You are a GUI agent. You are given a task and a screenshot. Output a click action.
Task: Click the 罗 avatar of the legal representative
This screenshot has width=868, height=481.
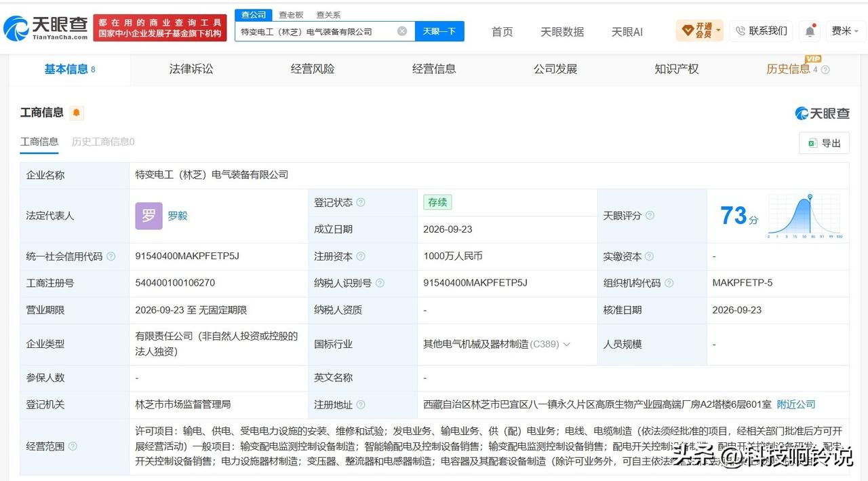pos(149,216)
